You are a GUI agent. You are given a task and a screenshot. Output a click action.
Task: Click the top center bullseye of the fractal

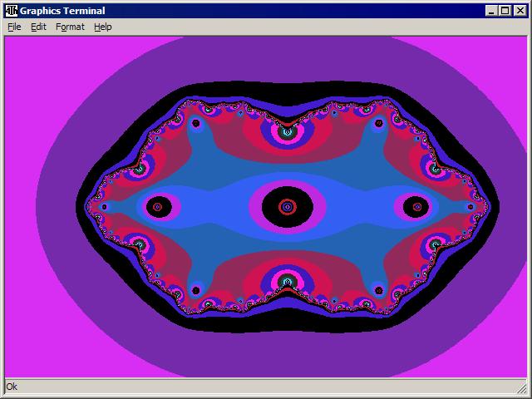pyautogui.click(x=287, y=131)
